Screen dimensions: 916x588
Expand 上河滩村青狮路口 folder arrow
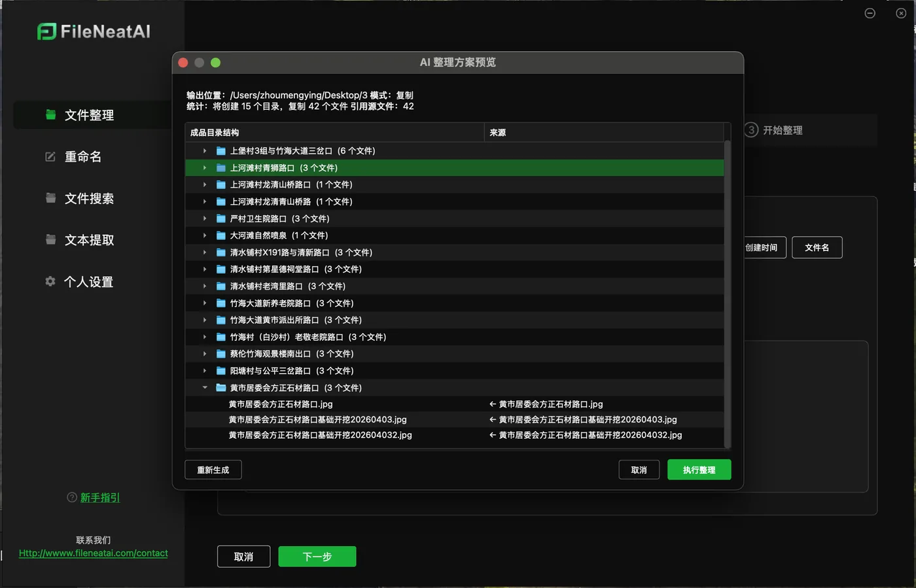(205, 168)
